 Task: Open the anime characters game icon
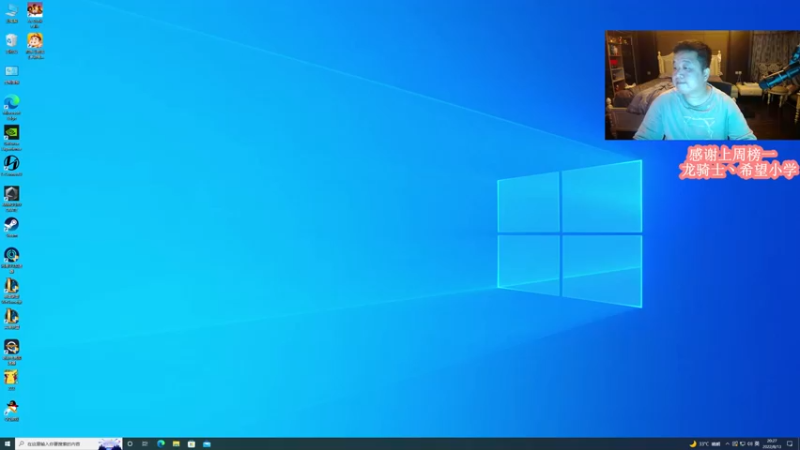click(x=35, y=15)
